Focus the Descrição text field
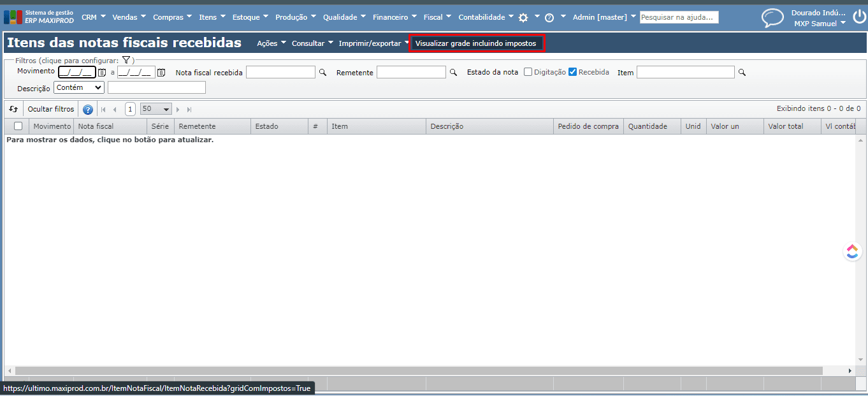The image size is (868, 396). point(157,87)
